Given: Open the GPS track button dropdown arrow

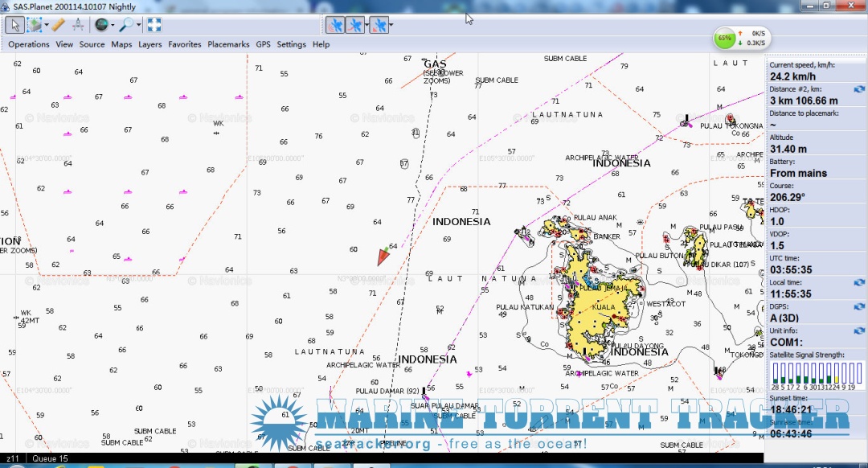Looking at the screenshot, I should pos(366,25).
